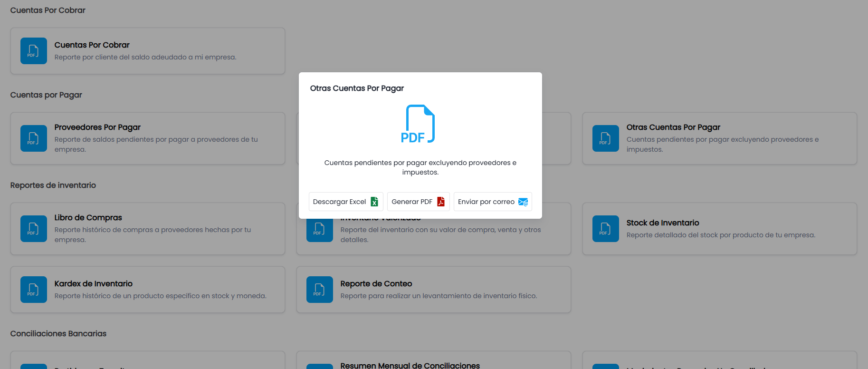Click PDF icon of Stock de Inventario card
Image resolution: width=868 pixels, height=369 pixels.
(606, 229)
